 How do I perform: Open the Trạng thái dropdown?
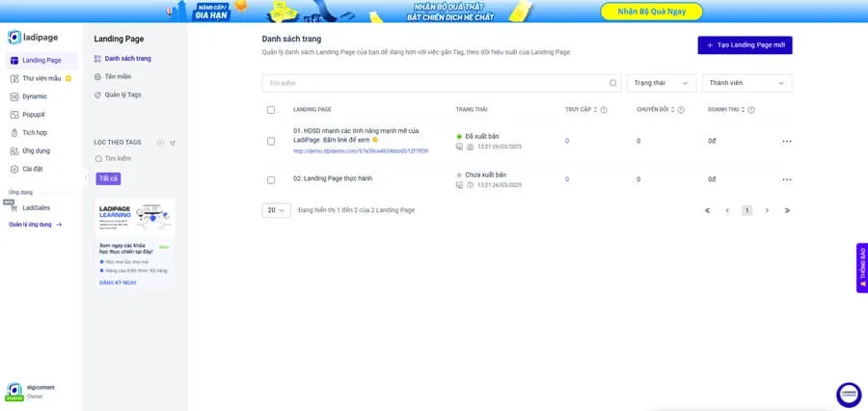pos(662,83)
